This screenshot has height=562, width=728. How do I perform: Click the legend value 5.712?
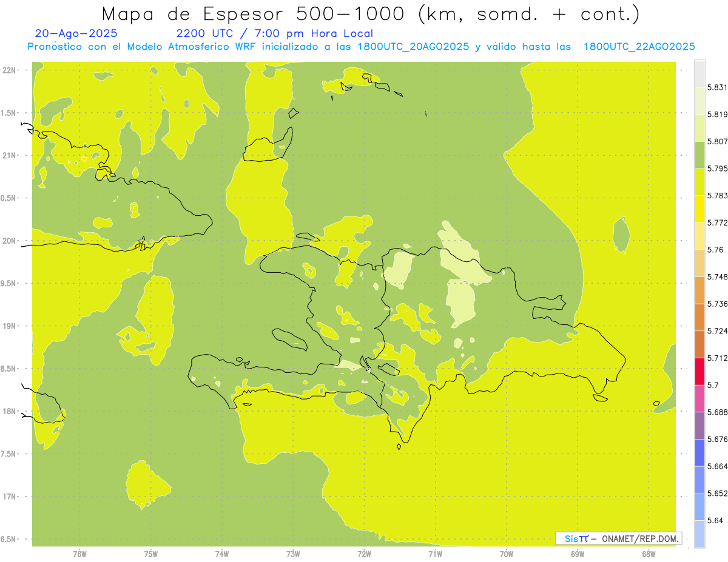(x=717, y=358)
